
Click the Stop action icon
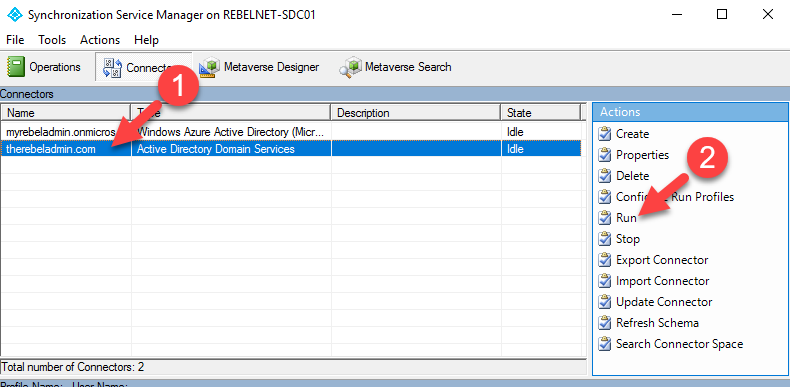(604, 239)
